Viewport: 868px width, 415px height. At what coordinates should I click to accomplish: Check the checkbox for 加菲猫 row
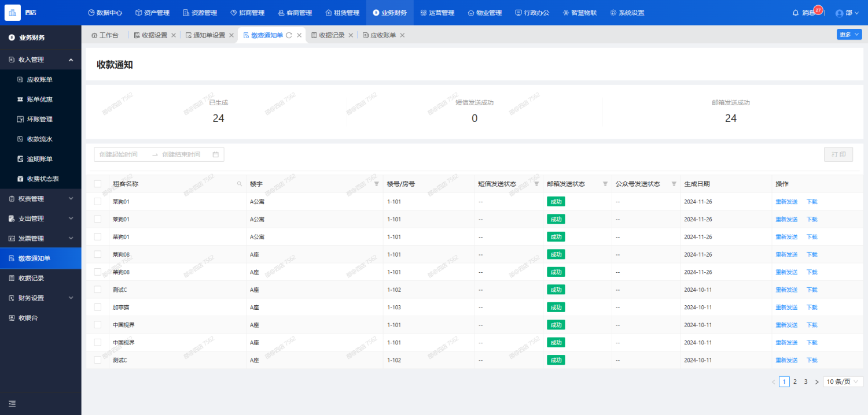tap(97, 307)
